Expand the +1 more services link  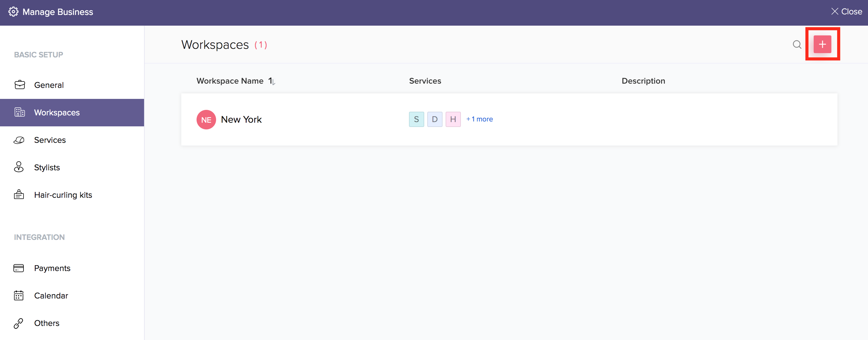pos(479,119)
